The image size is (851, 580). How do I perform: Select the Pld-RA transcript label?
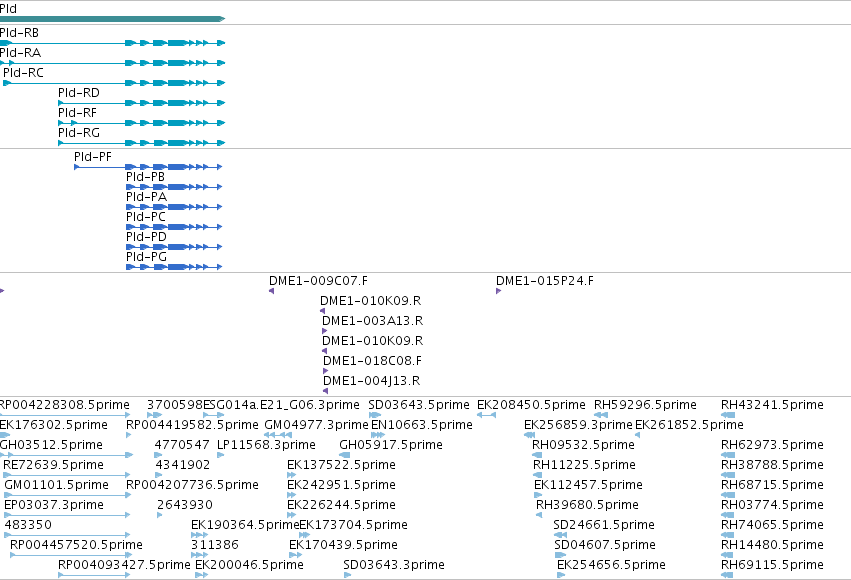(x=20, y=53)
